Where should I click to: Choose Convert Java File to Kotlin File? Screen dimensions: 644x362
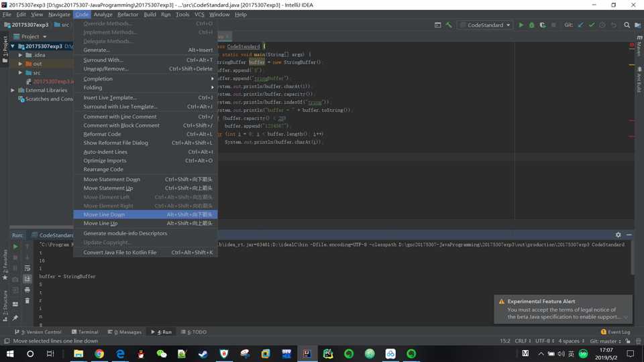pyautogui.click(x=146, y=253)
